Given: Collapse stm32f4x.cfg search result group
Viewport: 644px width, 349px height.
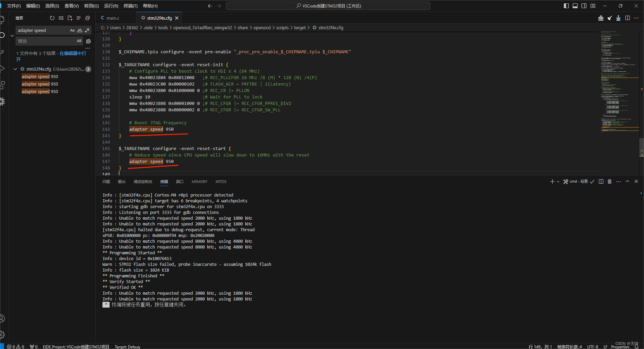Looking at the screenshot, I should [x=15, y=69].
